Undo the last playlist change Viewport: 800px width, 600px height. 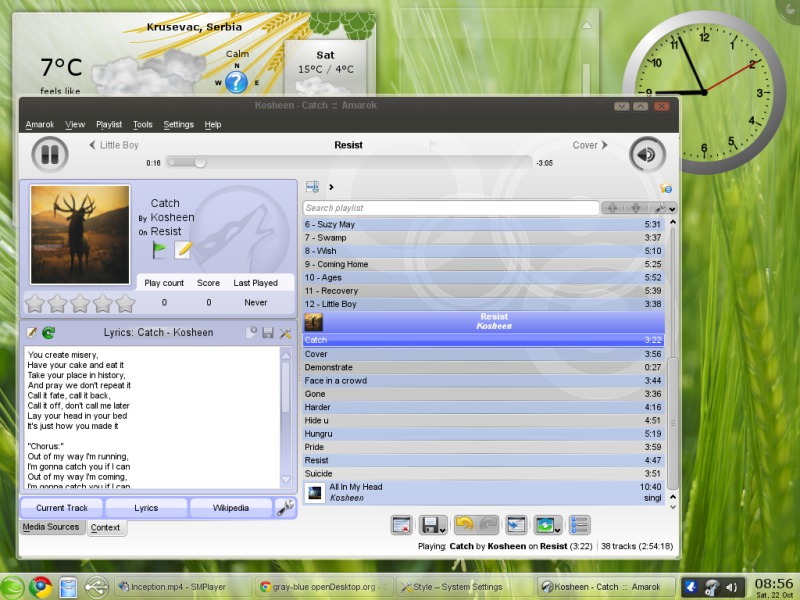[464, 524]
